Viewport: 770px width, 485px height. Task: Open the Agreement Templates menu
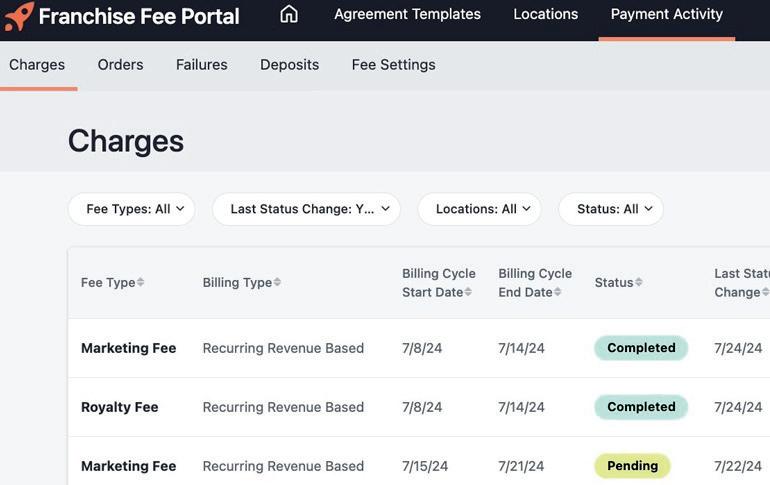[x=407, y=14]
